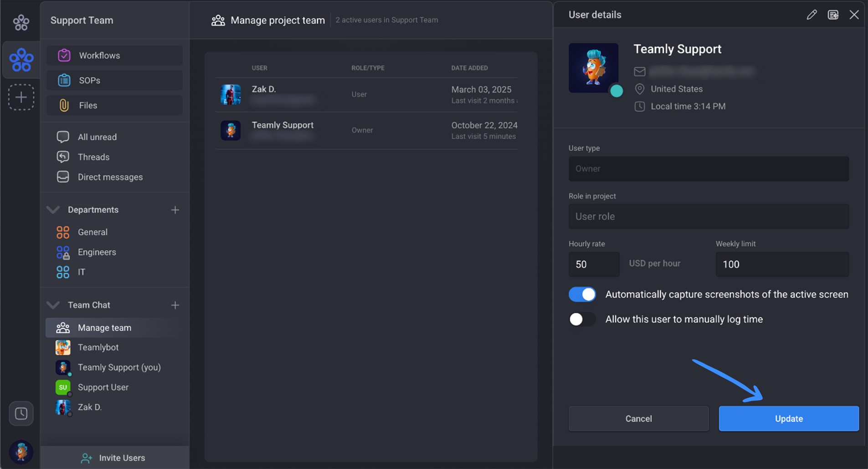868x469 pixels.
Task: Collapse the Departments section
Action: tap(53, 209)
